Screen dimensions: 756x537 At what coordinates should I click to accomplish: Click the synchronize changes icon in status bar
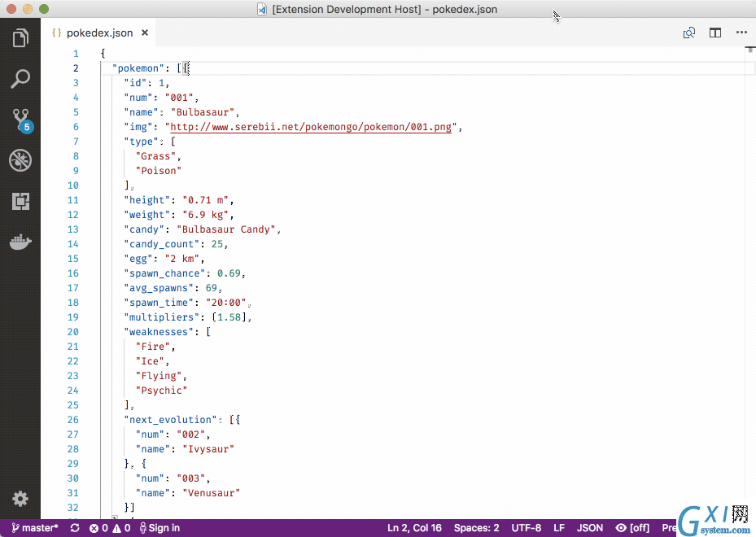tap(75, 528)
